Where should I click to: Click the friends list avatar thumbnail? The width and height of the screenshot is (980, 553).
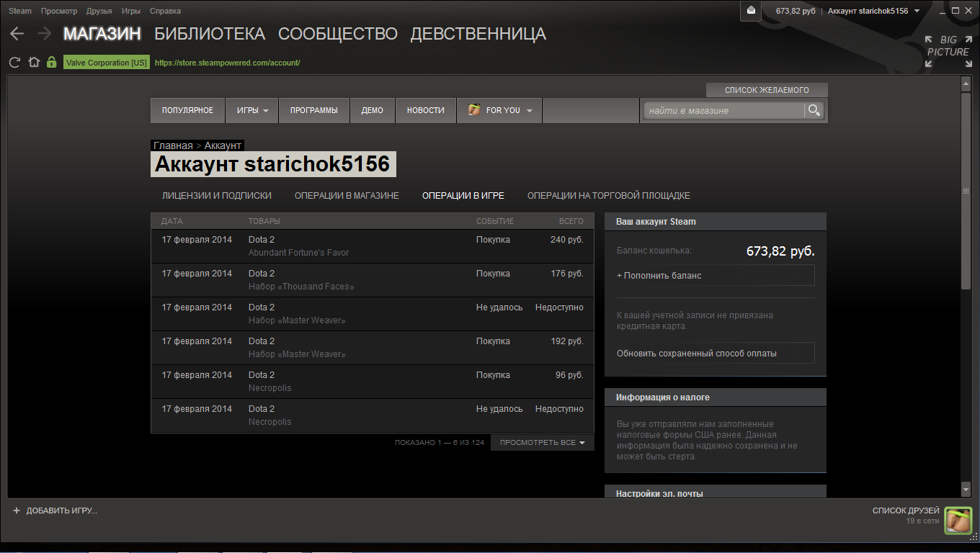coord(958,521)
